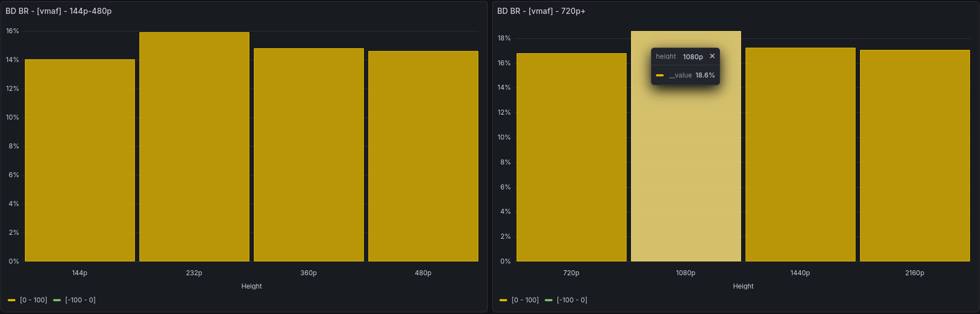Viewport: 980px width, 314px height.
Task: Select the 232p bar in the chart
Action: tap(194, 147)
